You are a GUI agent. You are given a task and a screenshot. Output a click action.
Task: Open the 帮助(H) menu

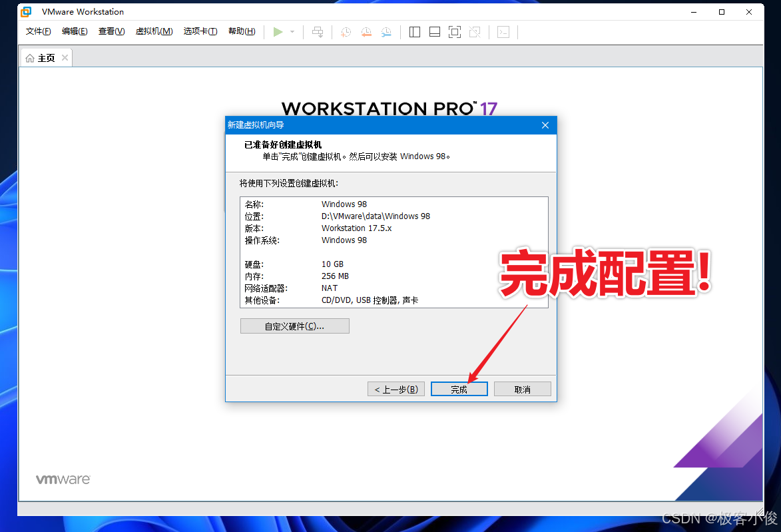242,31
